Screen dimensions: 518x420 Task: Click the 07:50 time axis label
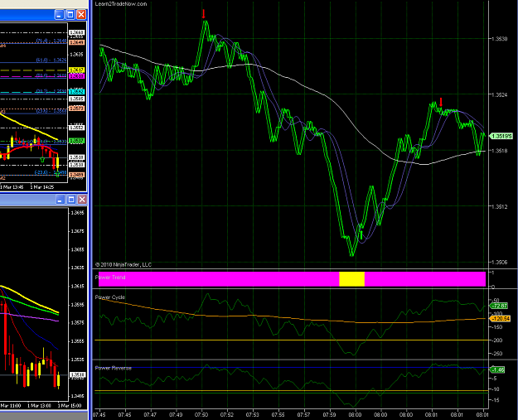201,414
